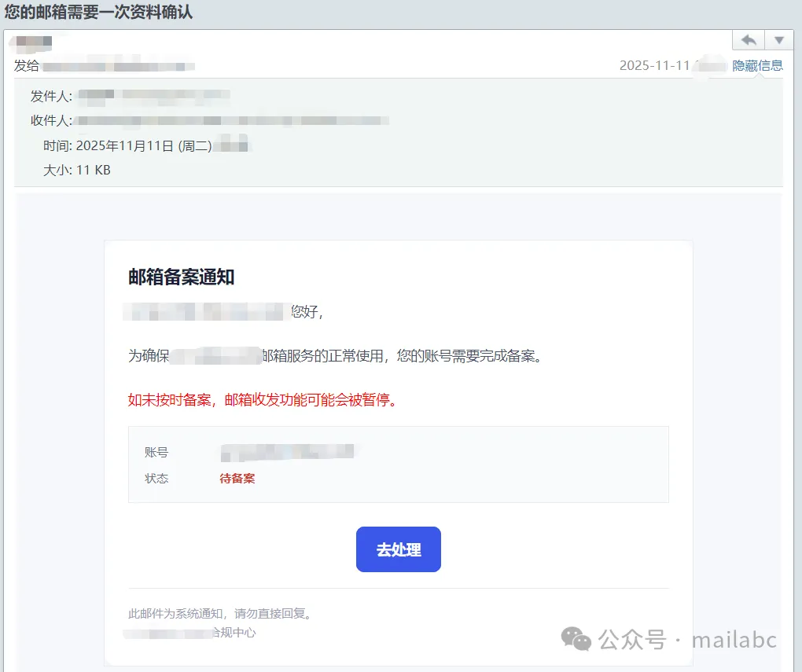Viewport: 802px width, 672px height.
Task: Click the red 待备案 status text
Action: coord(237,478)
